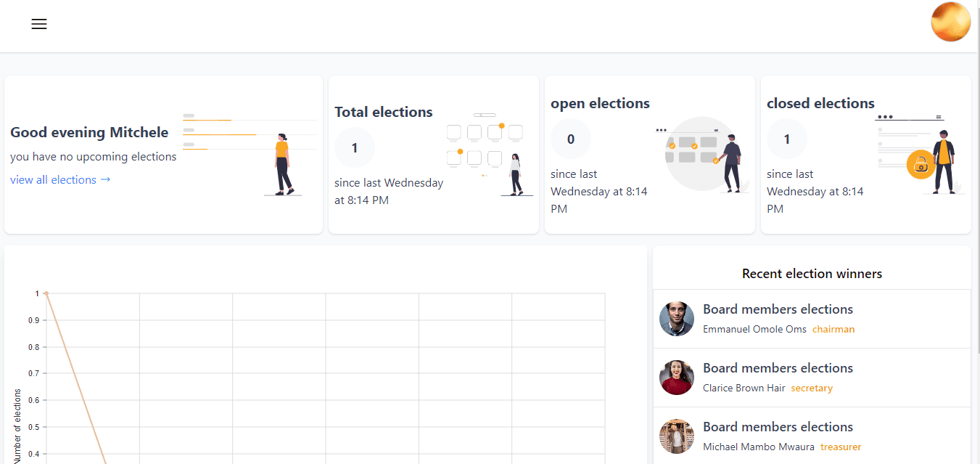Select the secretary role label
Viewport: 980px width, 464px height.
tap(812, 388)
